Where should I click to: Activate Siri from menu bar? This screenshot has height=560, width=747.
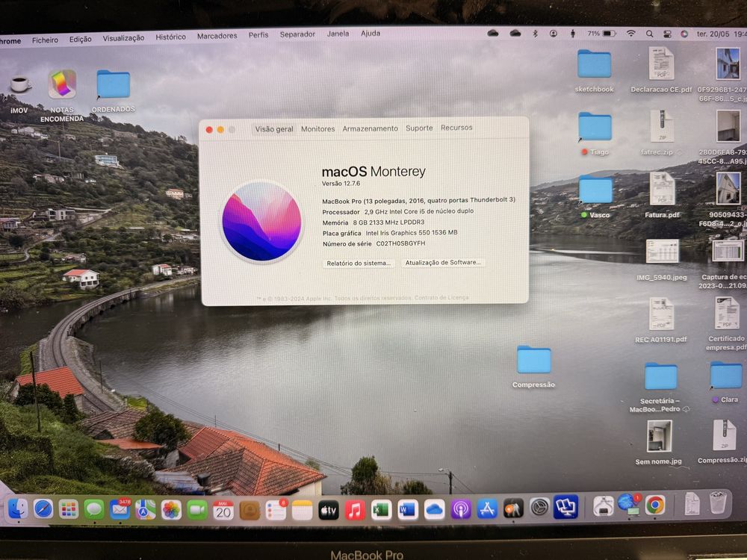(x=684, y=34)
